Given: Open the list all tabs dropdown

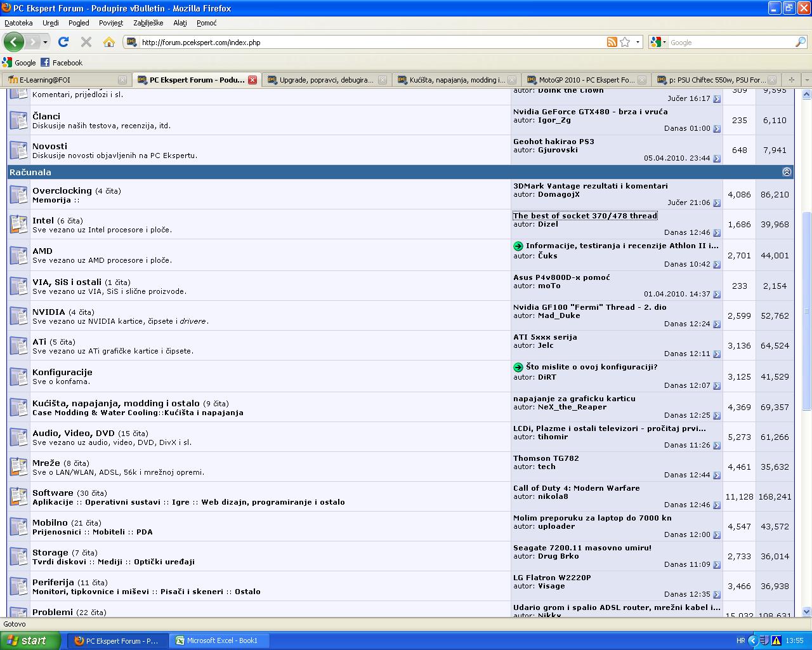Looking at the screenshot, I should [x=806, y=80].
